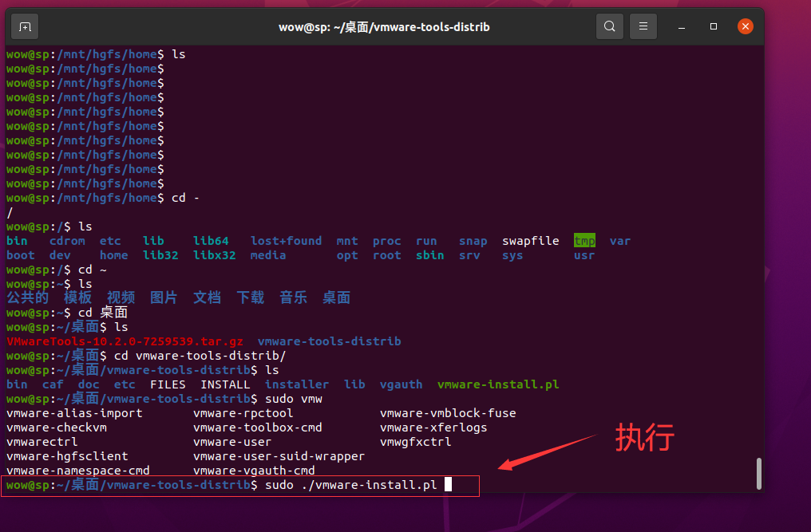The image size is (811, 532).
Task: Click the libx32 directory name
Action: click(214, 255)
